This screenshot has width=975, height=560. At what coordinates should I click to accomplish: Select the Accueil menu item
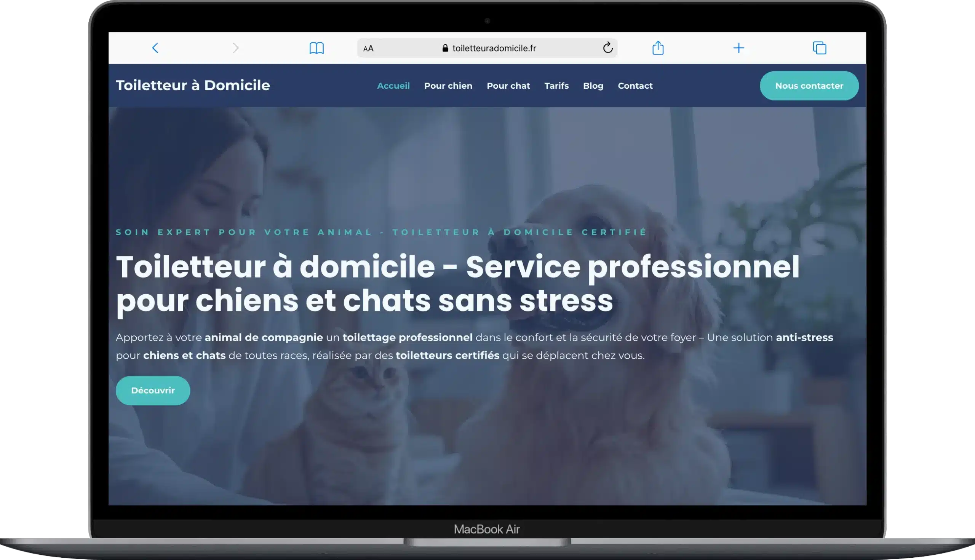click(x=393, y=86)
